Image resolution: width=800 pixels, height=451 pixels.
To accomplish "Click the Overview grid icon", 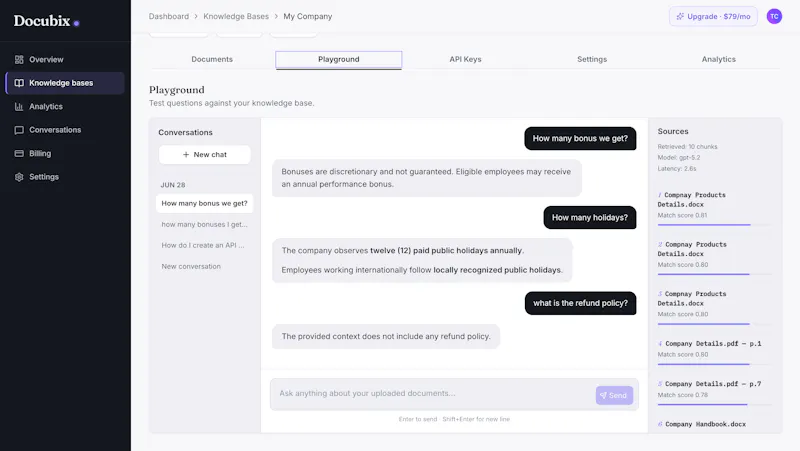I will 19,60.
